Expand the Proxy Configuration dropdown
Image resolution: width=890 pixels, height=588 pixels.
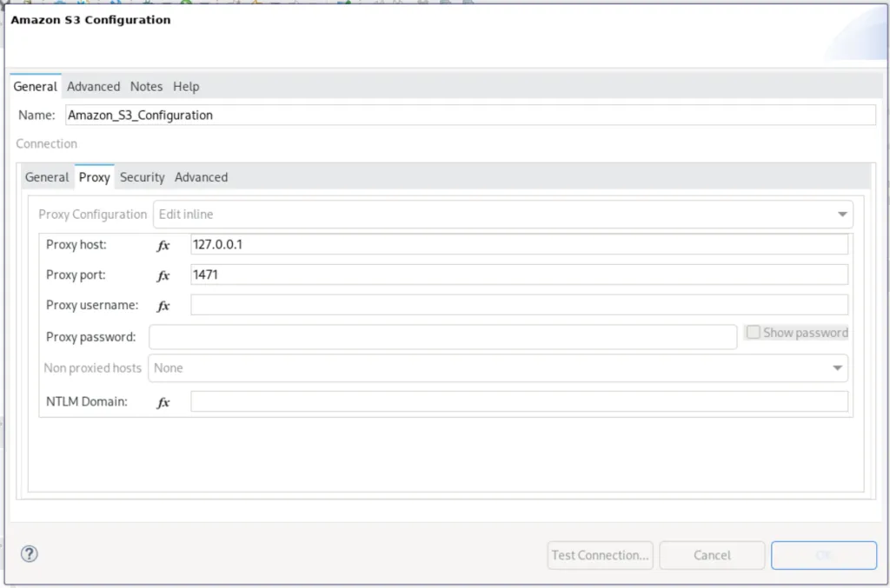click(840, 215)
